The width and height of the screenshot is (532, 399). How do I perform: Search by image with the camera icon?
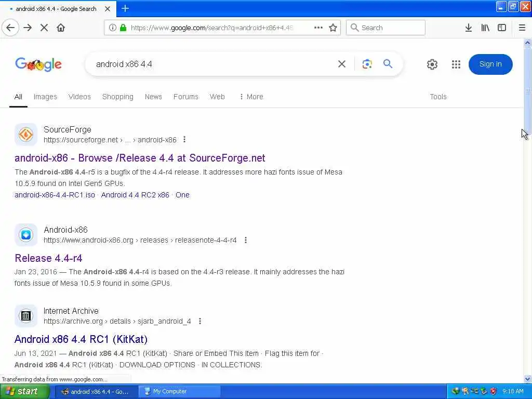coord(367,64)
